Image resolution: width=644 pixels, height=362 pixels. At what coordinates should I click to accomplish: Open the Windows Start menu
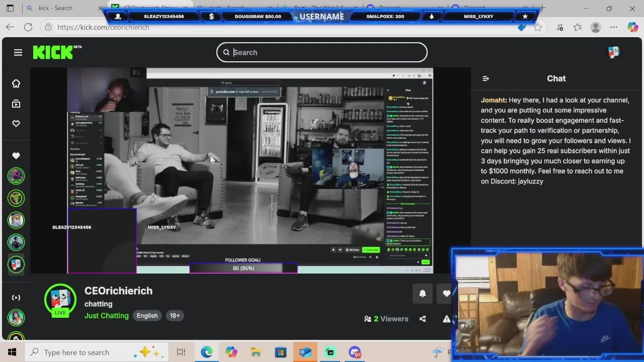point(12,352)
